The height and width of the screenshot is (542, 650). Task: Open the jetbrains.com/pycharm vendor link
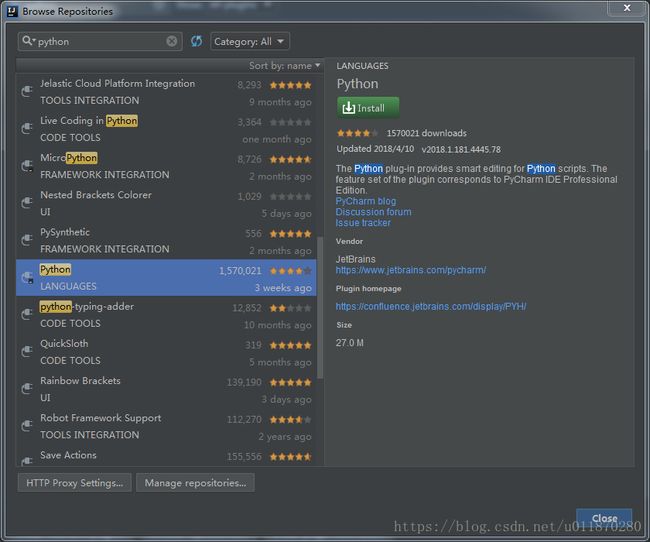(x=411, y=270)
